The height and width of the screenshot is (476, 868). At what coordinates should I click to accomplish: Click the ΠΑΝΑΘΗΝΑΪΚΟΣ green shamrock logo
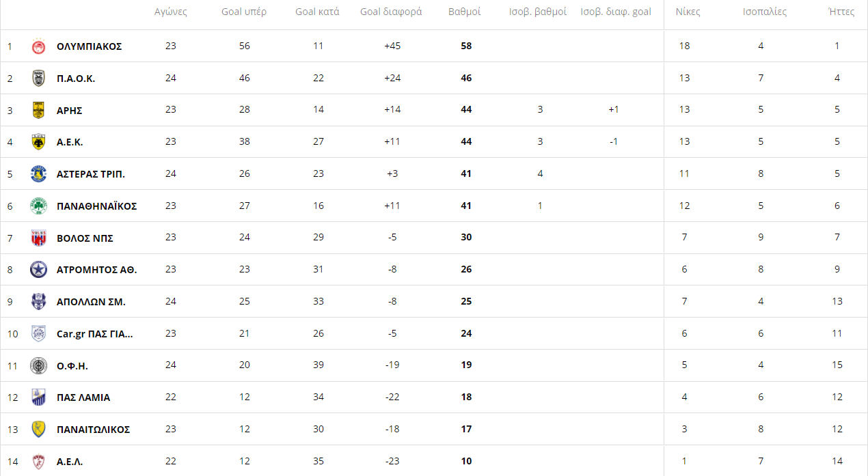tap(38, 206)
